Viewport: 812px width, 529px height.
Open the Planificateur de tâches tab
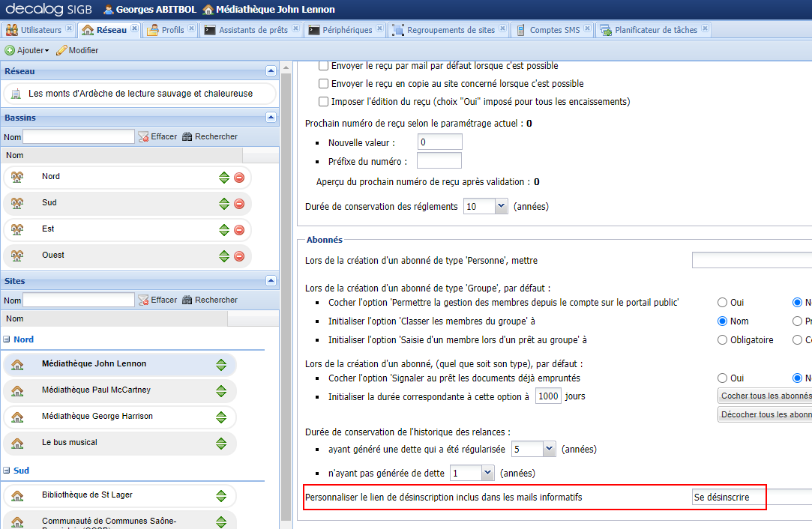(x=655, y=30)
